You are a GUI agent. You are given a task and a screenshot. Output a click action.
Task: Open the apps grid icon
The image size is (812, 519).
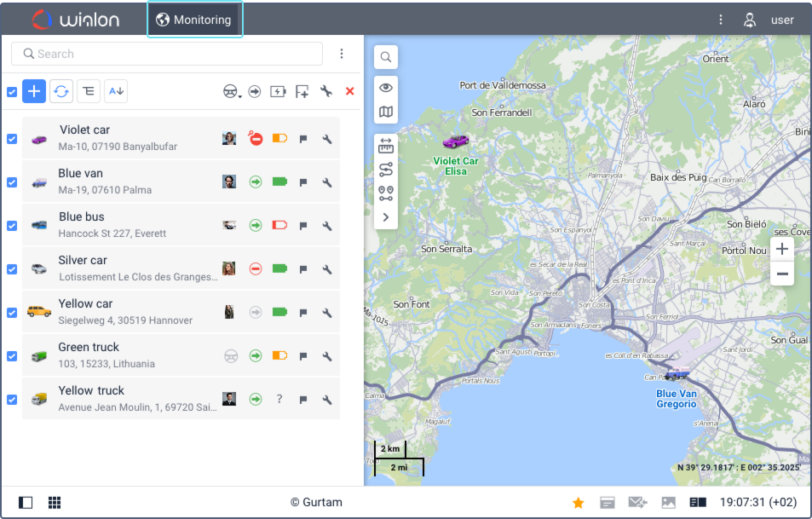(x=55, y=503)
